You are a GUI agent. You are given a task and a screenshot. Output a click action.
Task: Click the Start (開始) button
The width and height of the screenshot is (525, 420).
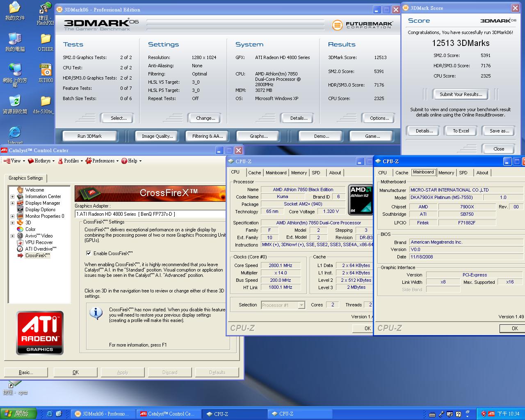(18, 414)
